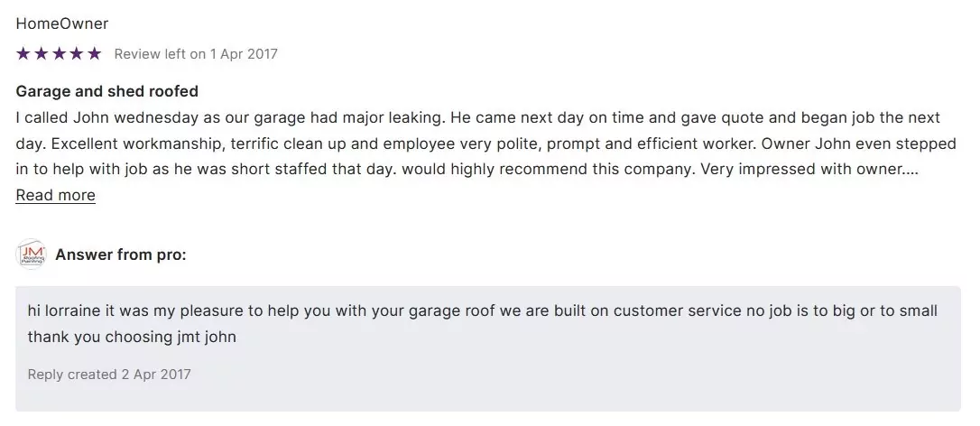Click the fourth purple rating star
The height and width of the screenshot is (426, 980).
coord(77,54)
